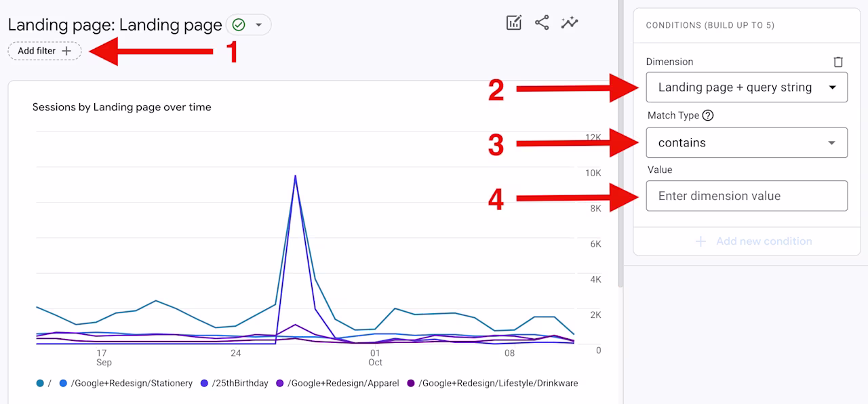The width and height of the screenshot is (868, 404).
Task: Click the plus icon beside Add new condition
Action: coord(701,241)
